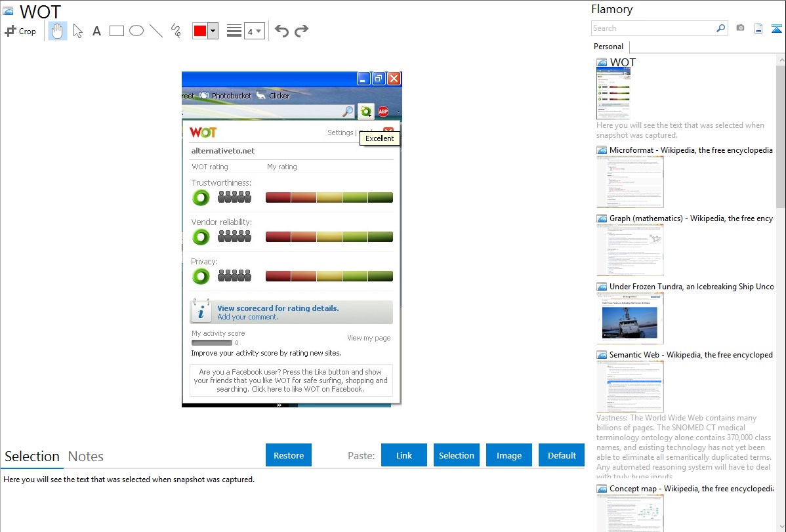Set the Privacy color rating bar

pos(329,276)
